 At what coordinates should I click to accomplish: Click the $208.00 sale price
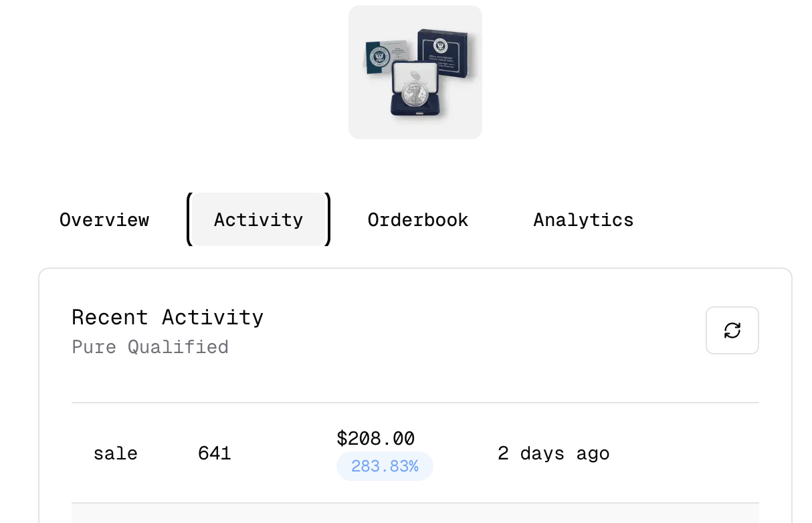coord(376,439)
